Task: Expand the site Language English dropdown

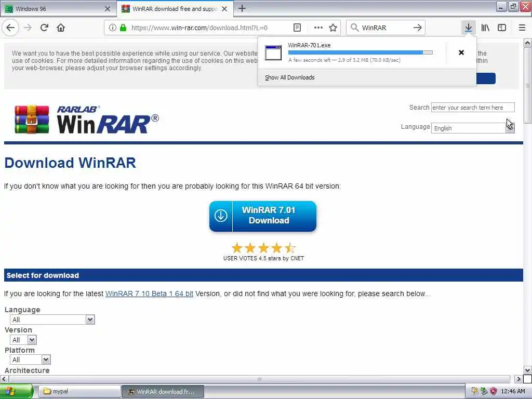Action: pos(473,128)
